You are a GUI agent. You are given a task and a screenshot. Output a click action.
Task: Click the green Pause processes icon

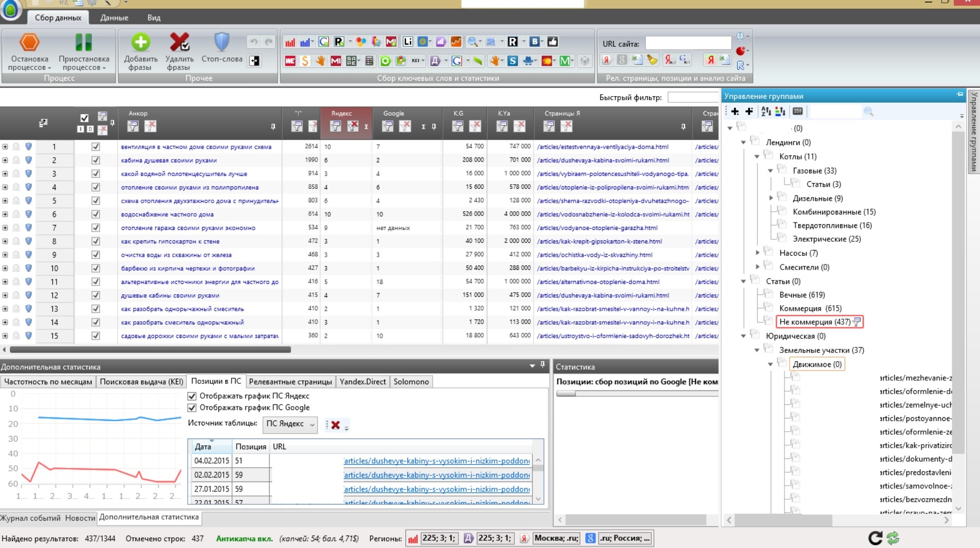pos(83,42)
